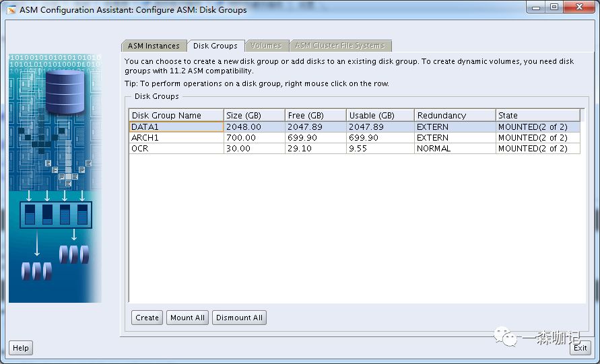Minimize the ASM Configuration Assistant window
The height and width of the screenshot is (364, 600).
(x=535, y=7)
